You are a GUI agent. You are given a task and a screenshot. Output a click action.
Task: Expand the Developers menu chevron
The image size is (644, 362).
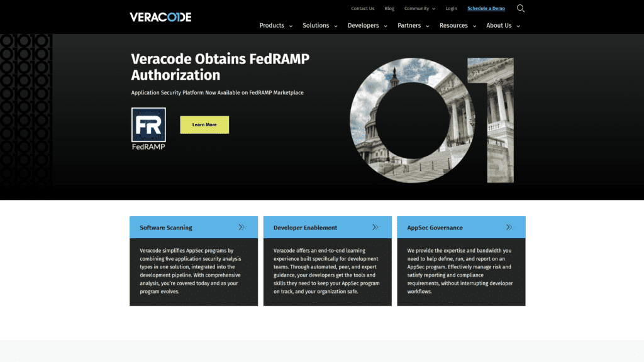click(x=386, y=26)
